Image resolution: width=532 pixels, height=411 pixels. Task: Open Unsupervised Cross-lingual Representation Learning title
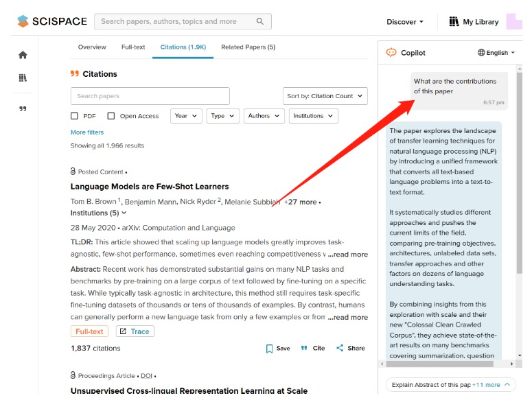point(189,390)
